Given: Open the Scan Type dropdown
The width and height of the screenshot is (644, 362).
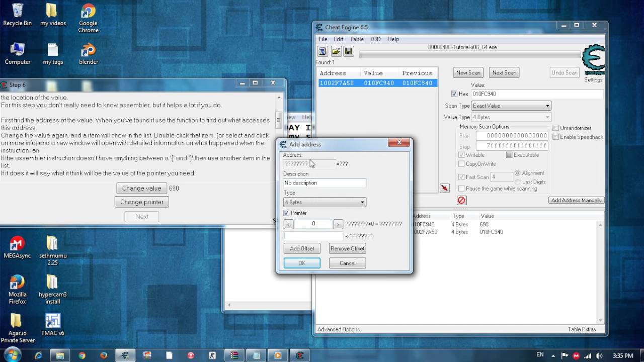Looking at the screenshot, I should click(511, 106).
